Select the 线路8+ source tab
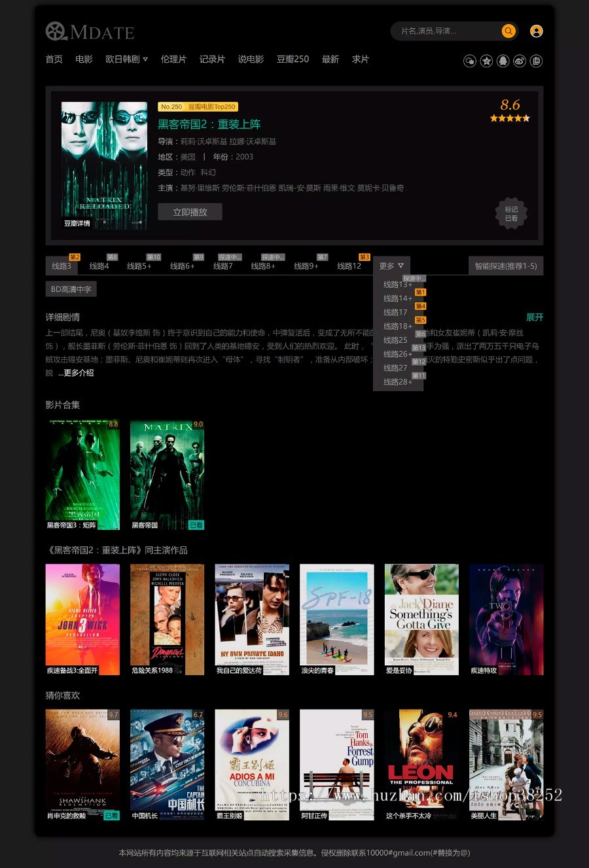This screenshot has width=589, height=868. [264, 266]
